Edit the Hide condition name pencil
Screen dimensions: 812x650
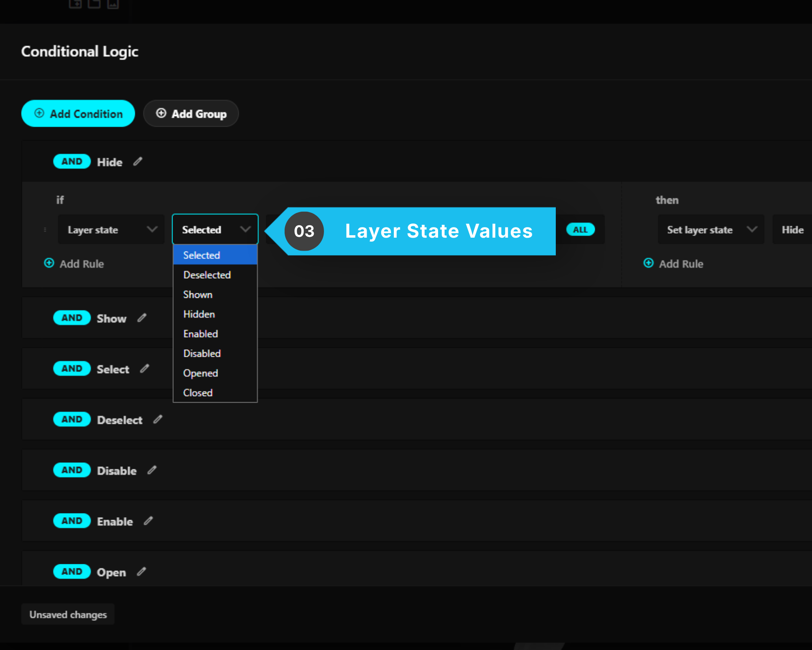[x=138, y=162]
